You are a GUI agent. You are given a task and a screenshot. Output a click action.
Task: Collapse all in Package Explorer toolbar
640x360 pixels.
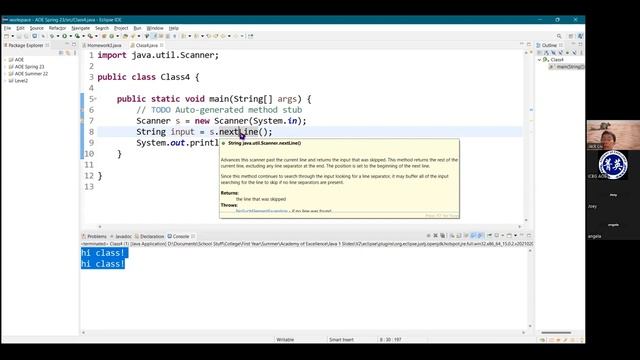pos(61,53)
